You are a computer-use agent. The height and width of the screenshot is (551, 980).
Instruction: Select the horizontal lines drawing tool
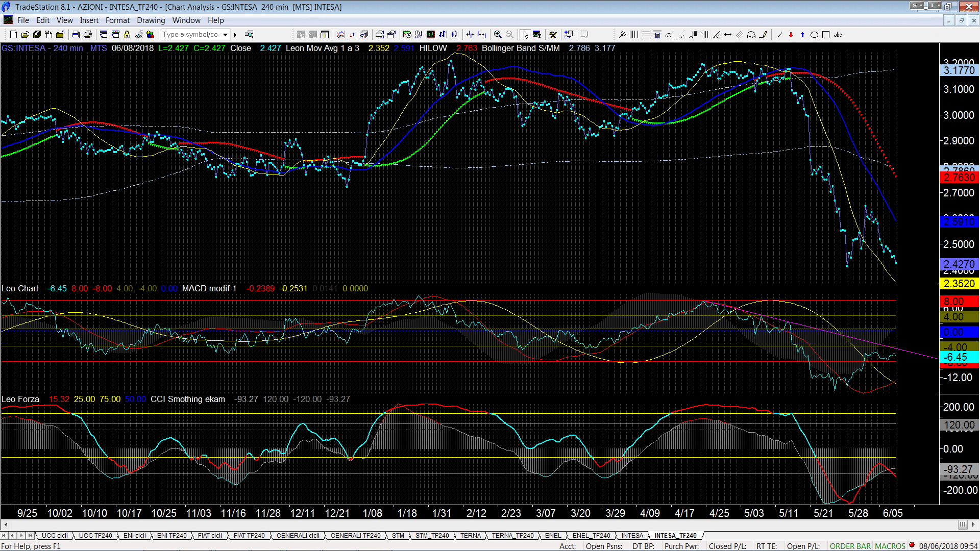coord(646,35)
